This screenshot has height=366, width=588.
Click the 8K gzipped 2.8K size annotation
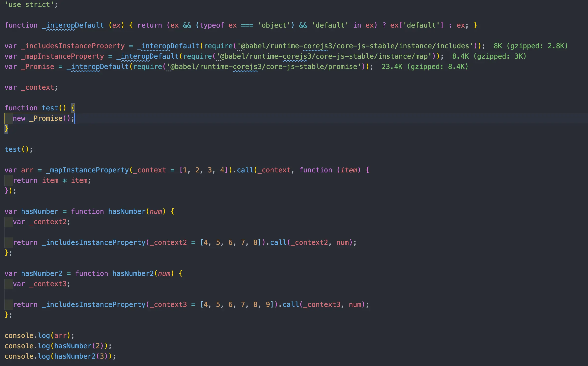click(x=530, y=46)
